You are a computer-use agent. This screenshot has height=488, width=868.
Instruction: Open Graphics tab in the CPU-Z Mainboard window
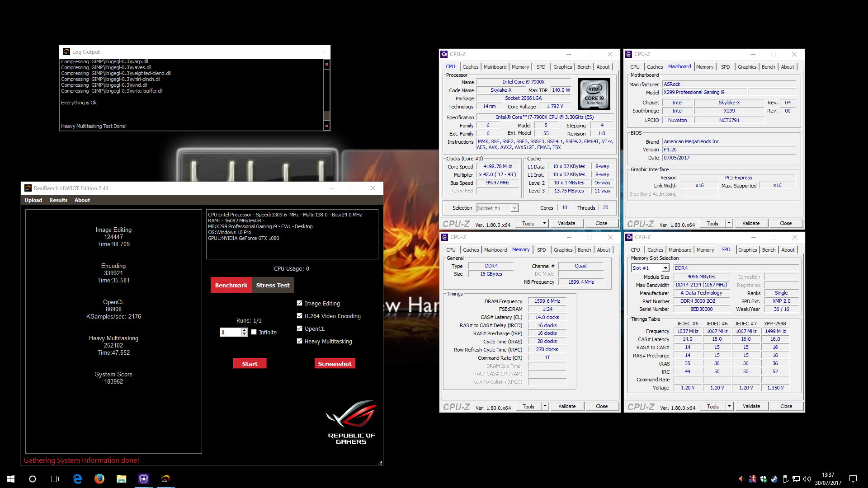coord(747,67)
